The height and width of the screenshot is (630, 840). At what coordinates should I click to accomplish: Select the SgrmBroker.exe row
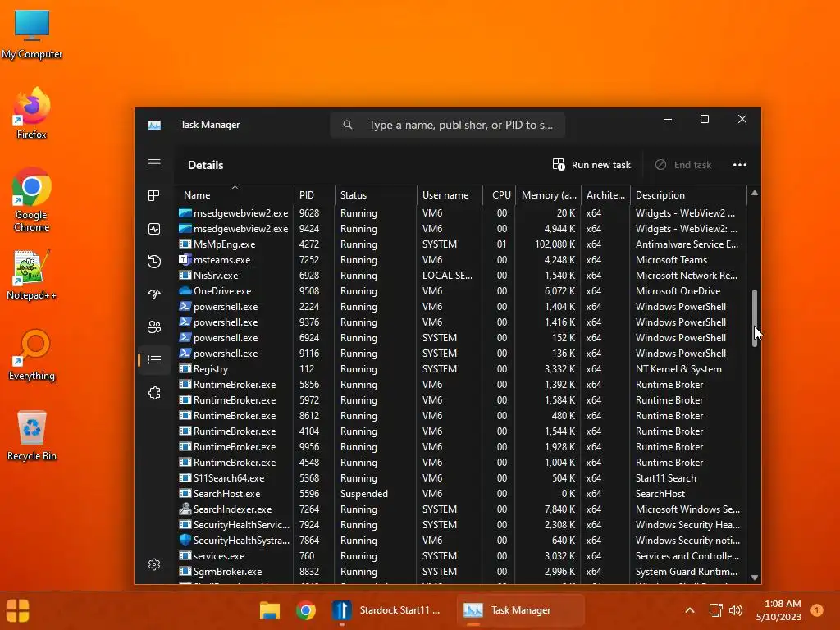461,572
